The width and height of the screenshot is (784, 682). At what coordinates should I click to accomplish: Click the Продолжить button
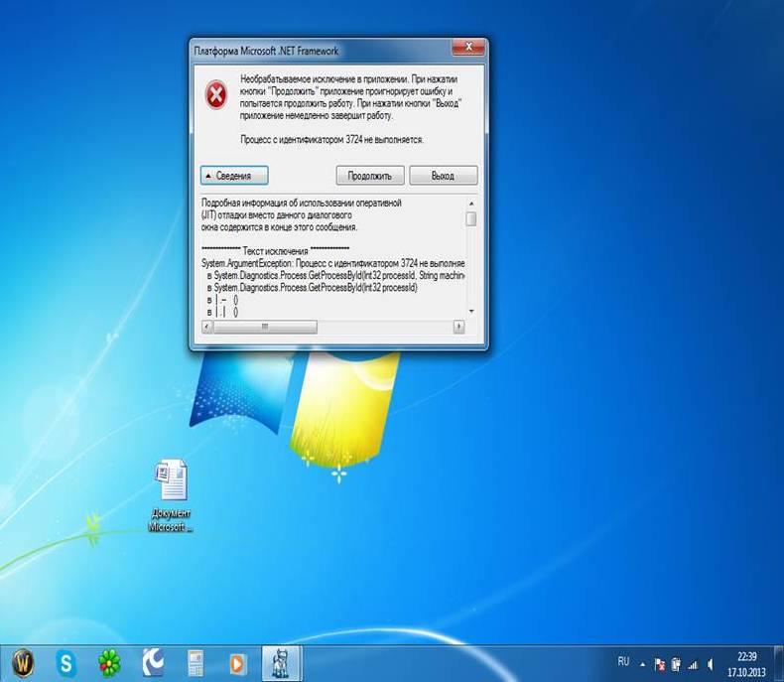pyautogui.click(x=370, y=176)
